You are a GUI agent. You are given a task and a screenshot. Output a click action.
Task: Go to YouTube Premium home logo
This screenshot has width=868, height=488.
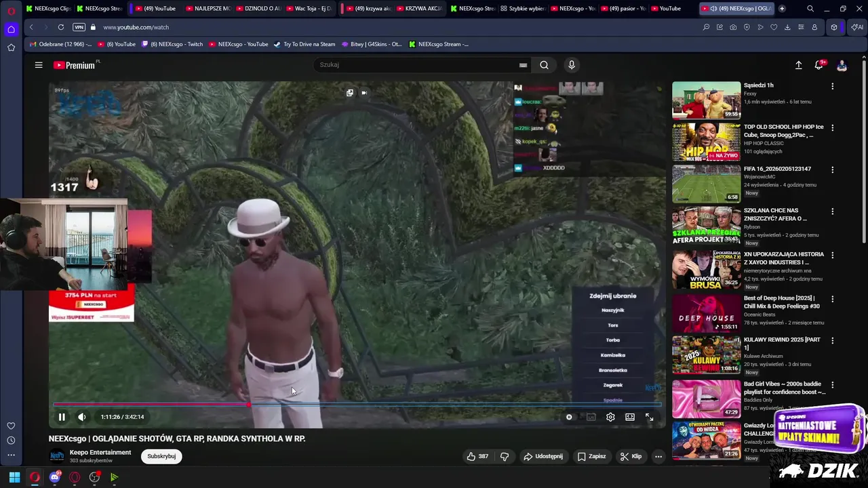point(75,65)
